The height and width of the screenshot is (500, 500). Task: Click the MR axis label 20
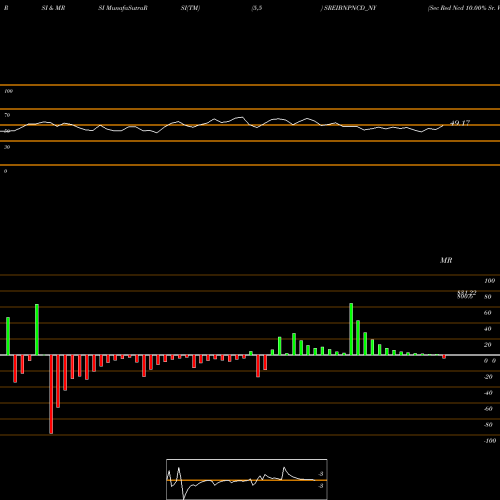click(x=488, y=345)
